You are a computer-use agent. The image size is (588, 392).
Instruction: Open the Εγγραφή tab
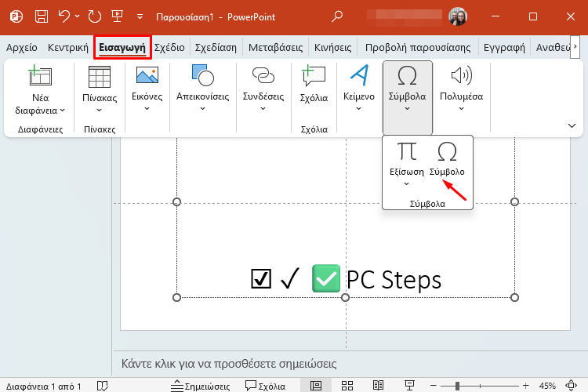coord(504,48)
